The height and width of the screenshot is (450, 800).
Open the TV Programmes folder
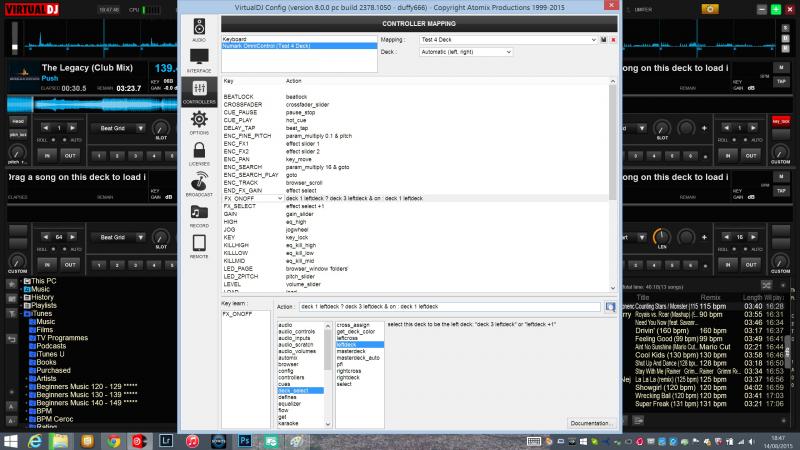(x=62, y=338)
